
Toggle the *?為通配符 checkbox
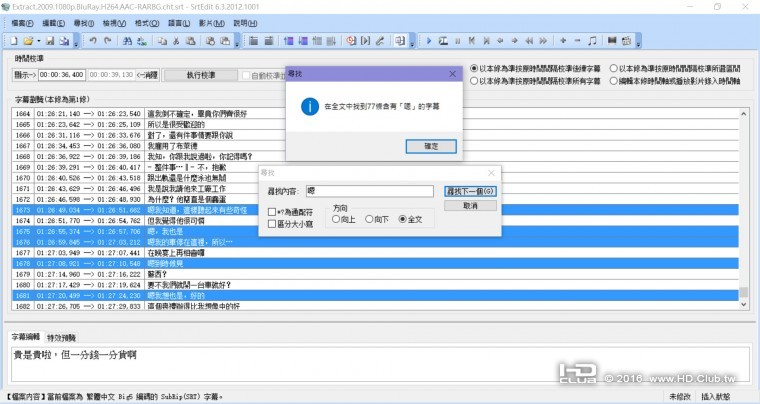pyautogui.click(x=272, y=212)
